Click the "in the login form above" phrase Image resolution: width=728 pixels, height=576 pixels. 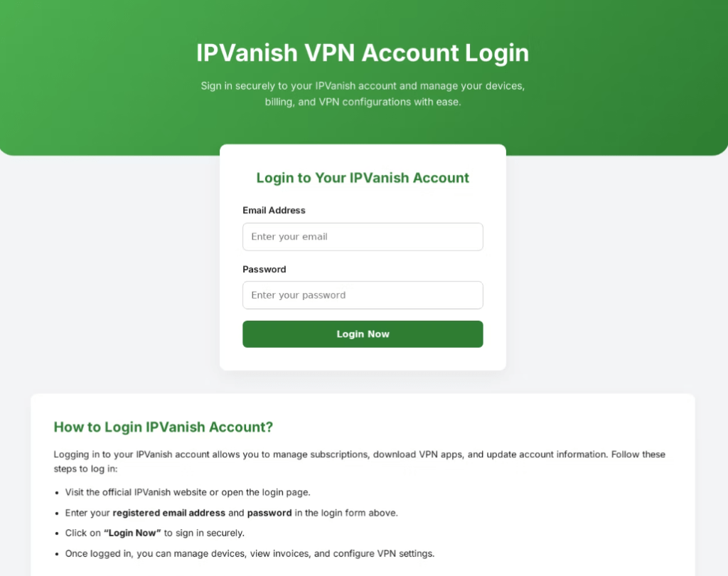click(346, 513)
